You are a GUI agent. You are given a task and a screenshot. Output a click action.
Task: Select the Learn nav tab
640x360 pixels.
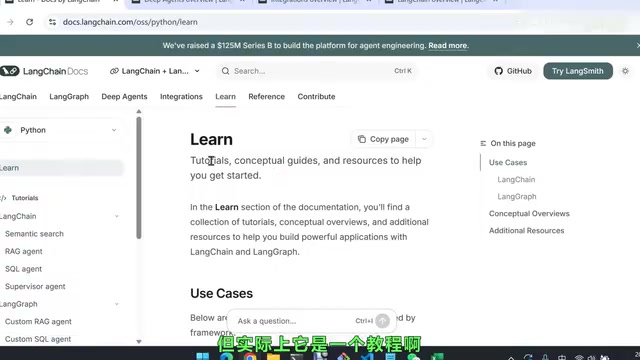pyautogui.click(x=225, y=97)
